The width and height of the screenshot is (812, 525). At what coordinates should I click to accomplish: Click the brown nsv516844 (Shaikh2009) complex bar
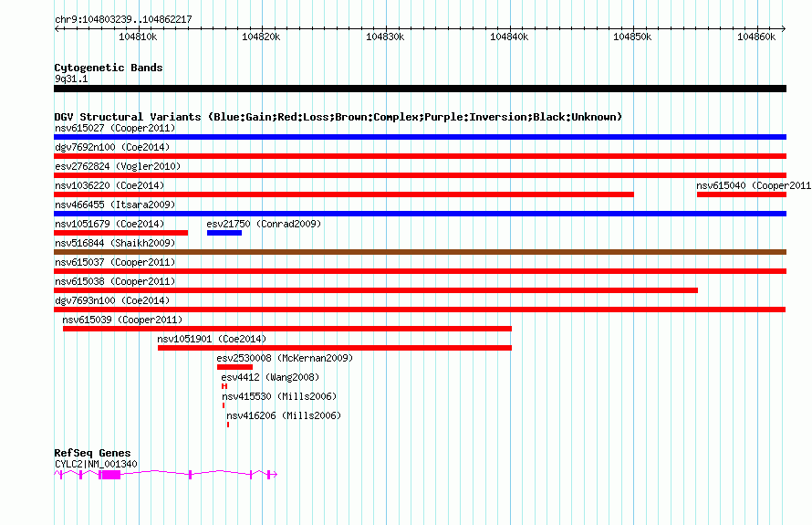pos(420,252)
